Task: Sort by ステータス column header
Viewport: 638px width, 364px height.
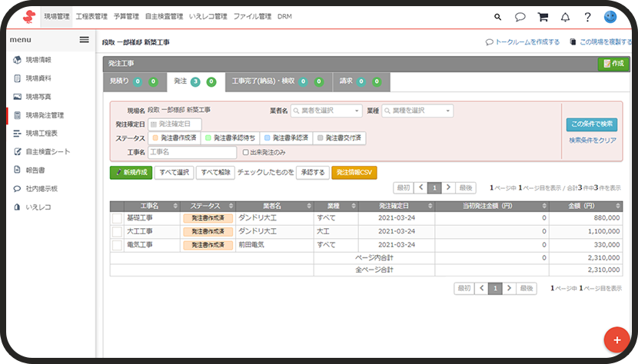Action: click(x=208, y=206)
